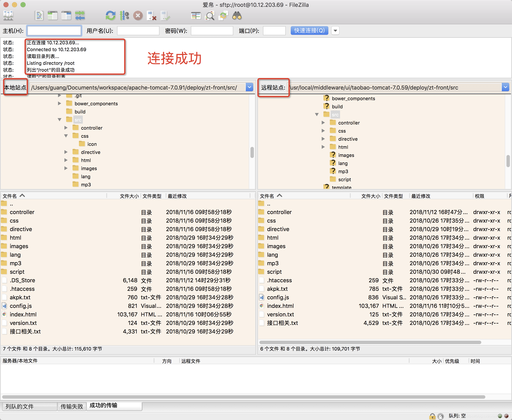Screen dimensions: 512x420
Task: Expand local controller folder in tree
Action: (x=66, y=128)
